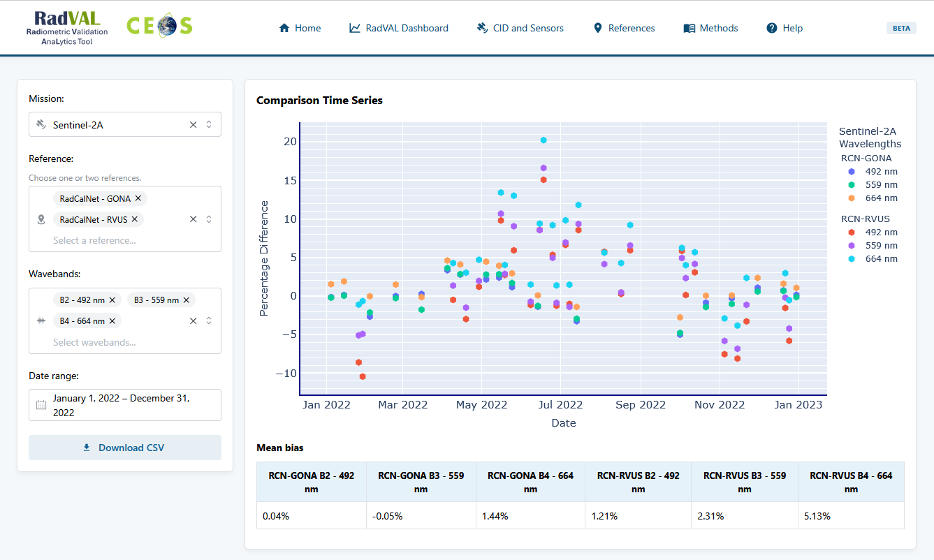Go to CID and Sensors page
This screenshot has width=934, height=560.
(x=520, y=29)
